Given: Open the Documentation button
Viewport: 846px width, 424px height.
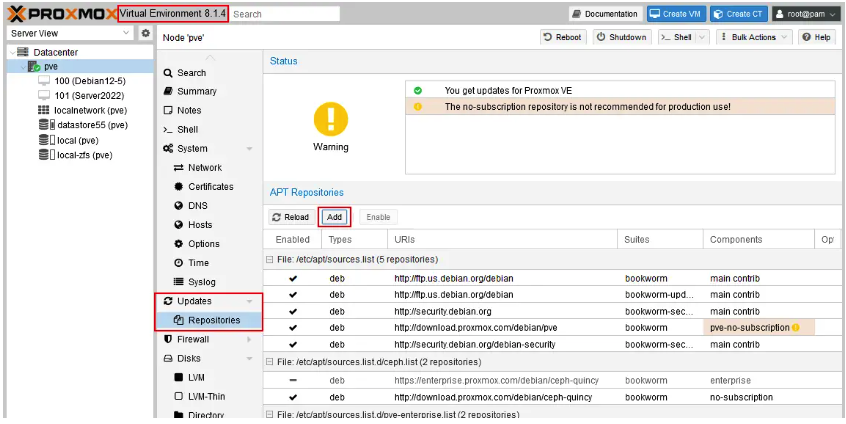Looking at the screenshot, I should coord(606,14).
